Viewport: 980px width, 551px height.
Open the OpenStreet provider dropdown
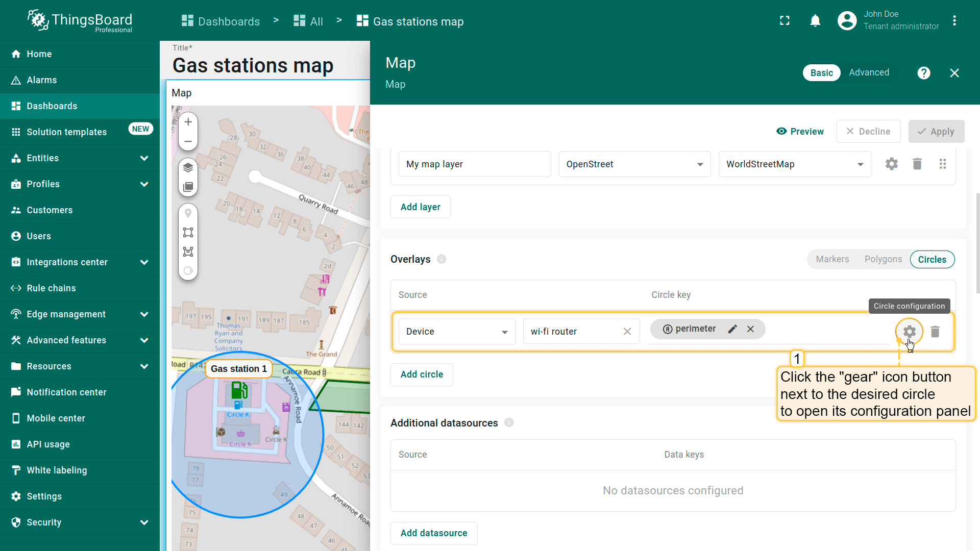pyautogui.click(x=634, y=164)
